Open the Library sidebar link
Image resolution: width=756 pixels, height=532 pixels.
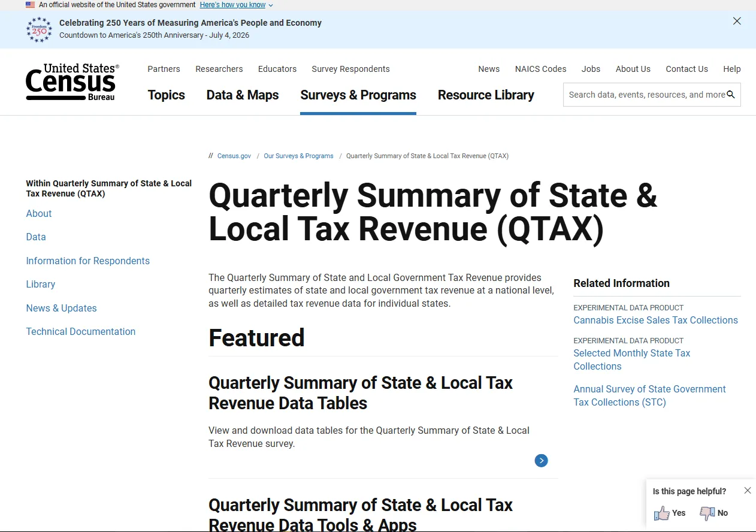click(x=41, y=284)
